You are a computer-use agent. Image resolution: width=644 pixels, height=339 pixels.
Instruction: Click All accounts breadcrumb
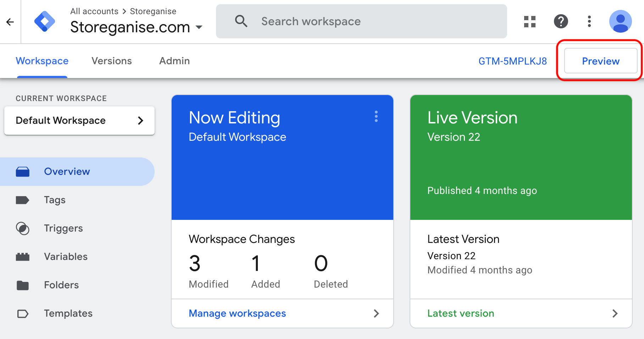coord(94,11)
